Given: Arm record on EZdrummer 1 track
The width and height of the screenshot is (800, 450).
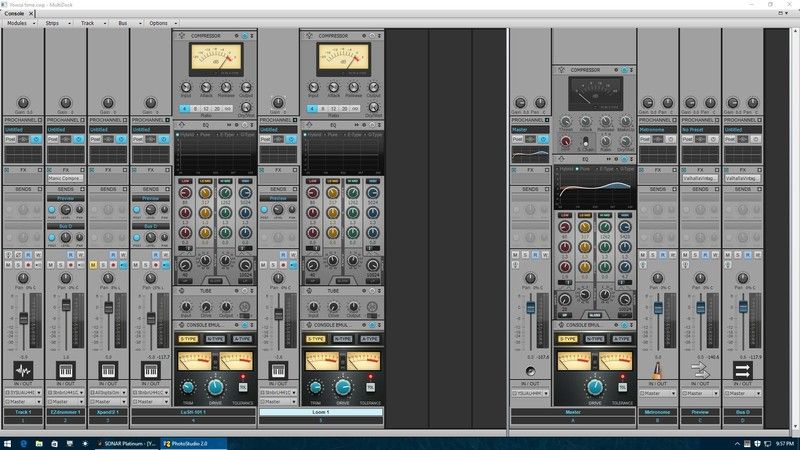Looking at the screenshot, I should (71, 265).
